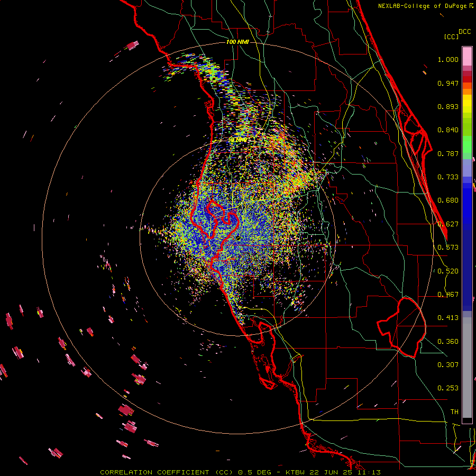Click the TH threshold label

[x=454, y=412]
